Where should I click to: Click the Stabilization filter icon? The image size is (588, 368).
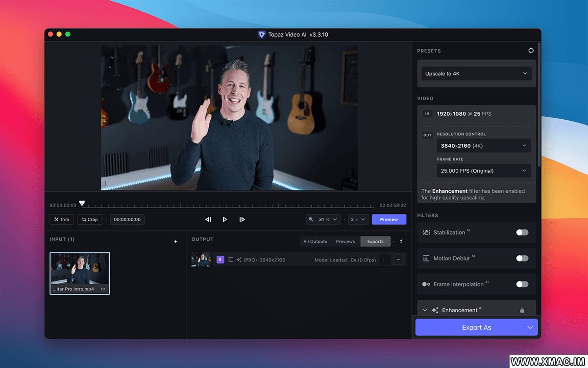click(x=426, y=233)
